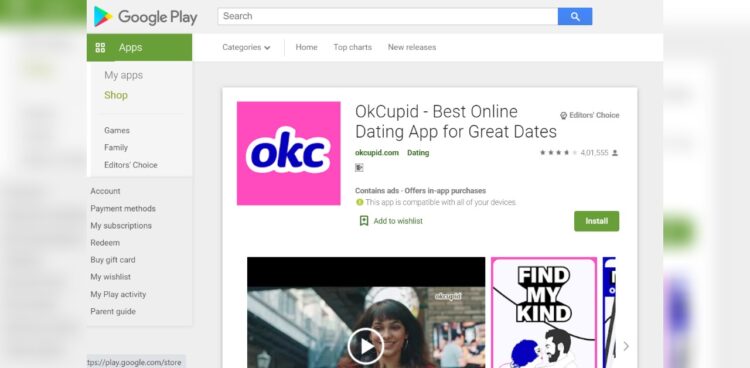Select the Apps section header
This screenshot has width=750, height=368.
coord(139,47)
